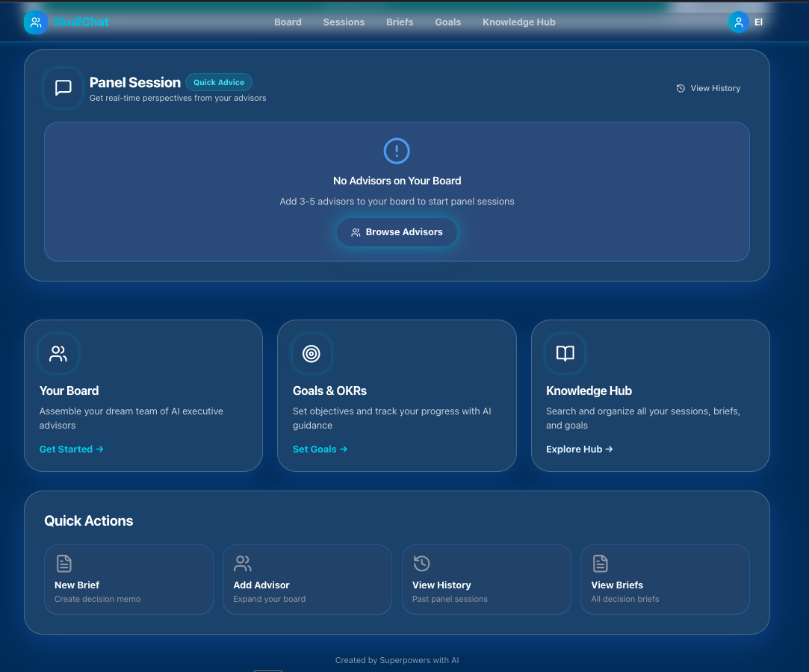The height and width of the screenshot is (672, 809).
Task: Click the Quick Actions View History clock icon
Action: 421,563
